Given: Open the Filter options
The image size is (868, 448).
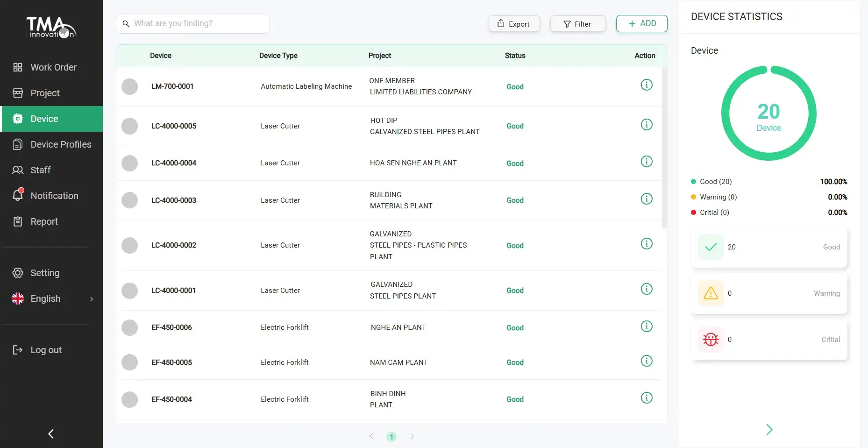Looking at the screenshot, I should point(577,24).
